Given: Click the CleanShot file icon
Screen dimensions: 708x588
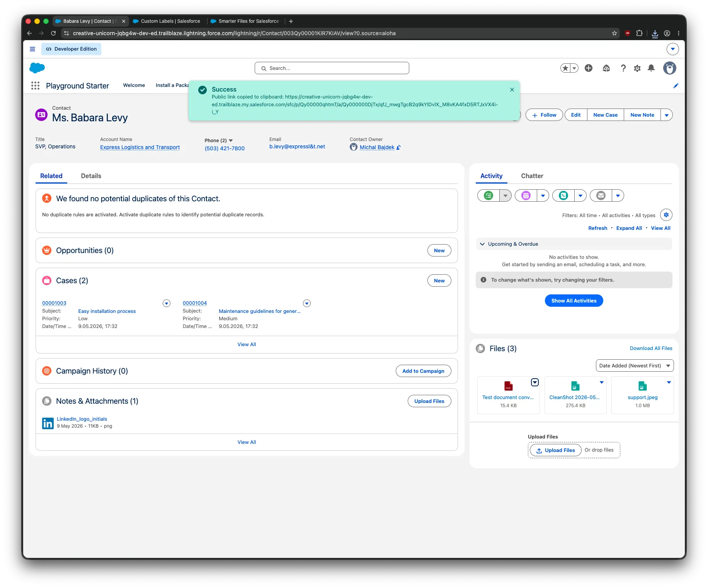Looking at the screenshot, I should click(x=575, y=386).
